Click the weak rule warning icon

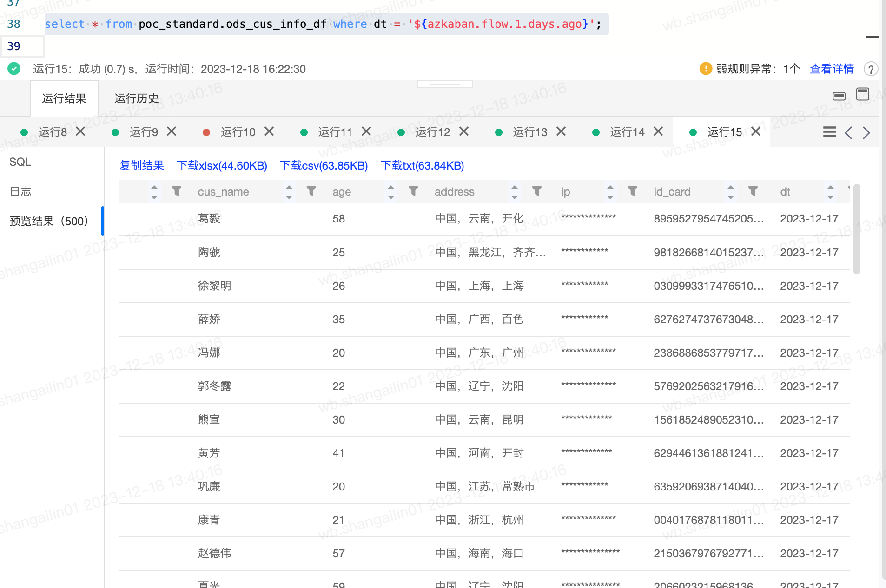[x=706, y=69]
